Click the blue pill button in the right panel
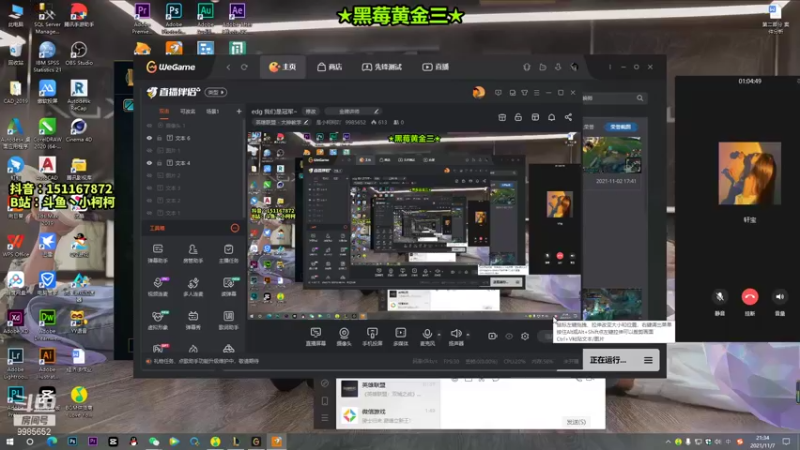 click(620, 127)
